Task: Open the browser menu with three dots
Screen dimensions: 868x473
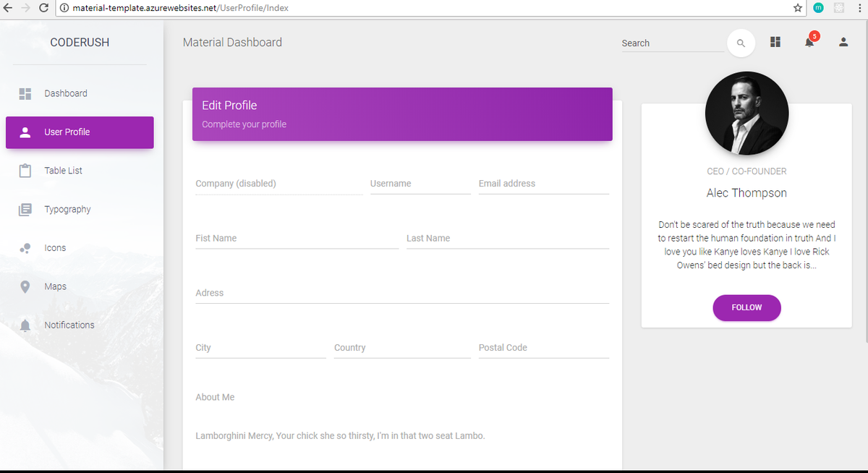Action: click(x=859, y=8)
